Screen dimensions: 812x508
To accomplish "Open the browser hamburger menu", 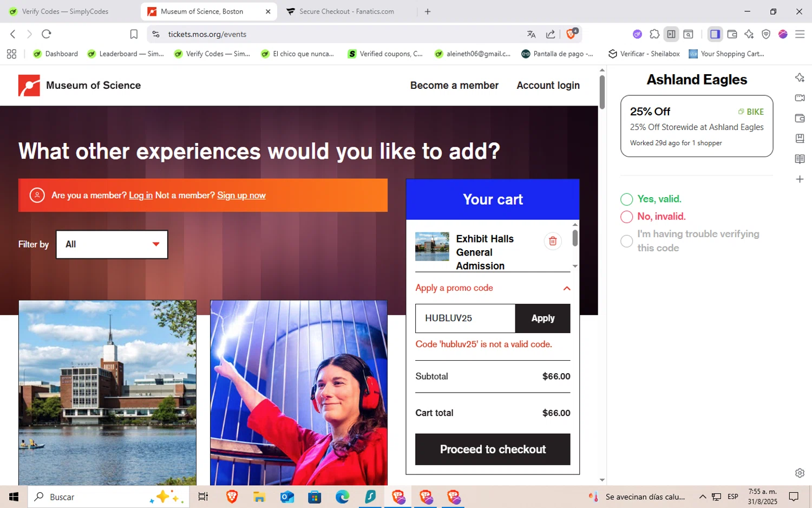I will pyautogui.click(x=800, y=34).
